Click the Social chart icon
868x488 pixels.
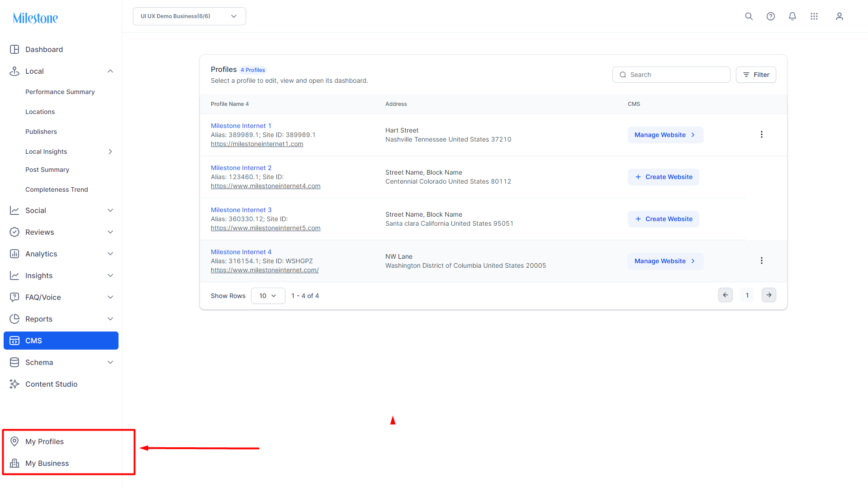click(x=14, y=210)
